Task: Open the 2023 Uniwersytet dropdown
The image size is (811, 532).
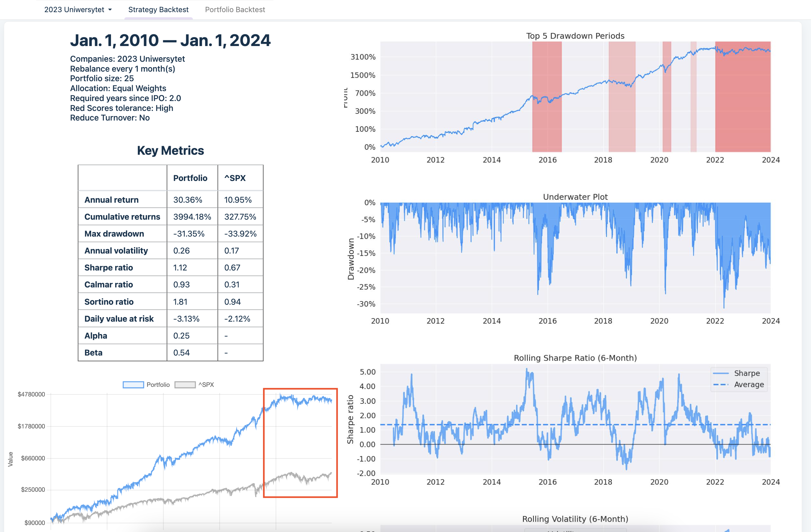Action: pyautogui.click(x=74, y=10)
